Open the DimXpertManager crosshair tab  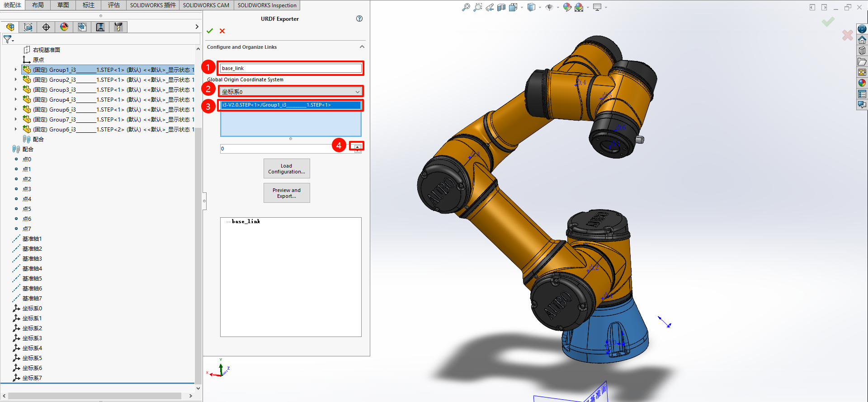point(46,27)
